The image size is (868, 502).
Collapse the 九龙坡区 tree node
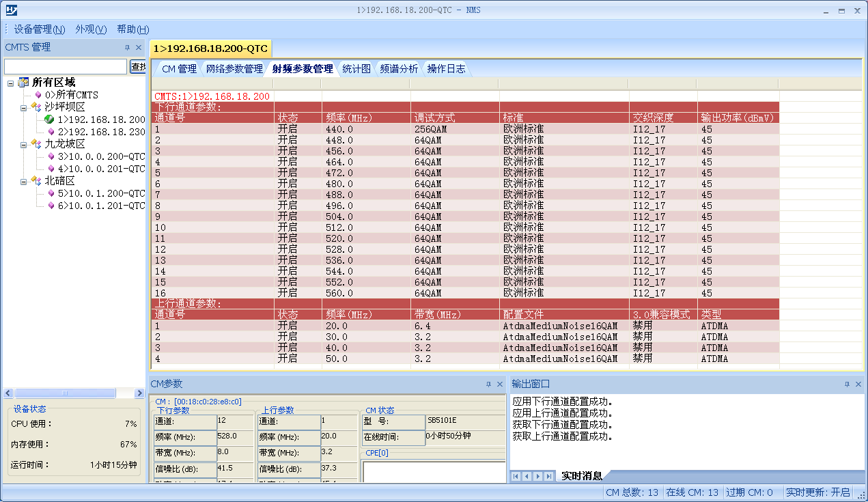[x=23, y=144]
